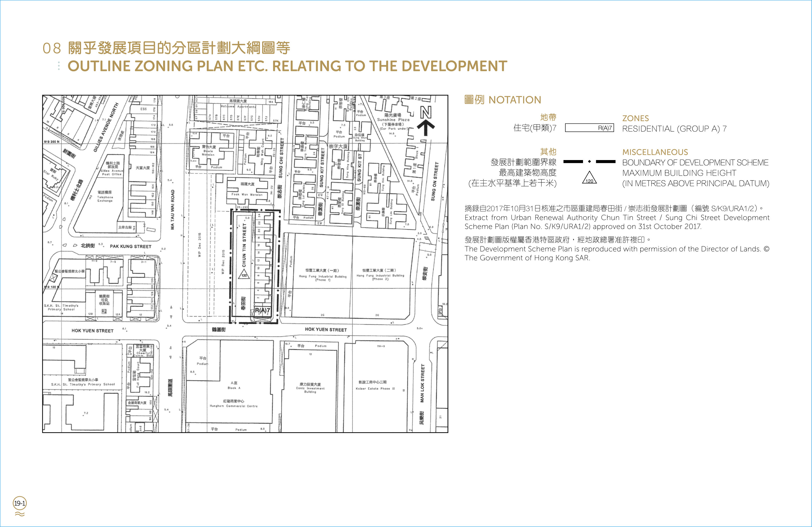Click 'Ming Wah Court' label on map
812x527 pixels.
point(262,152)
